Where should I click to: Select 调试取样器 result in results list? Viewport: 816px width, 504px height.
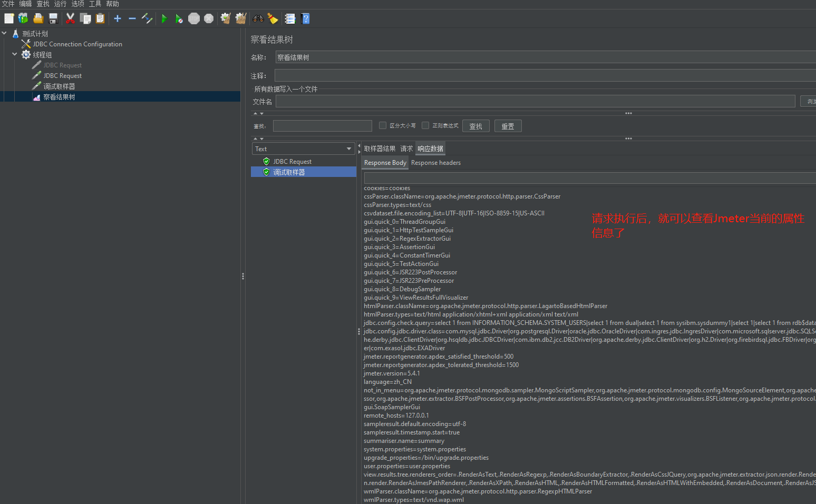[x=289, y=172]
